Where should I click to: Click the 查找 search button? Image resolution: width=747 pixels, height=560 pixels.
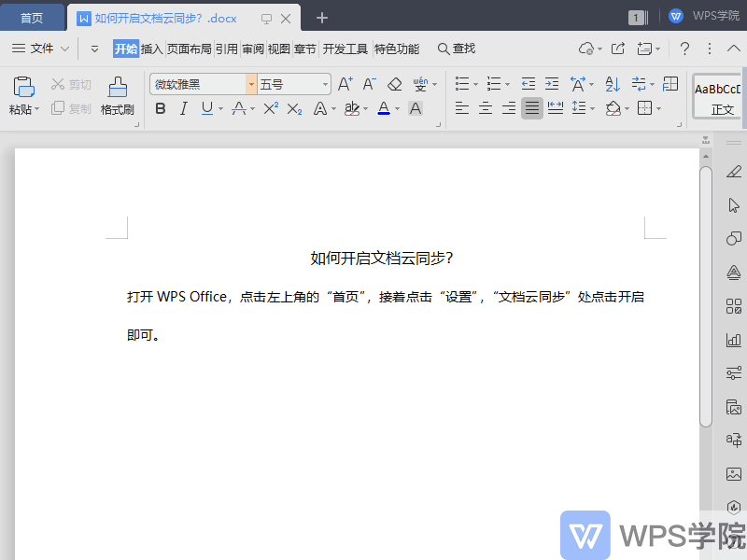[x=457, y=49]
